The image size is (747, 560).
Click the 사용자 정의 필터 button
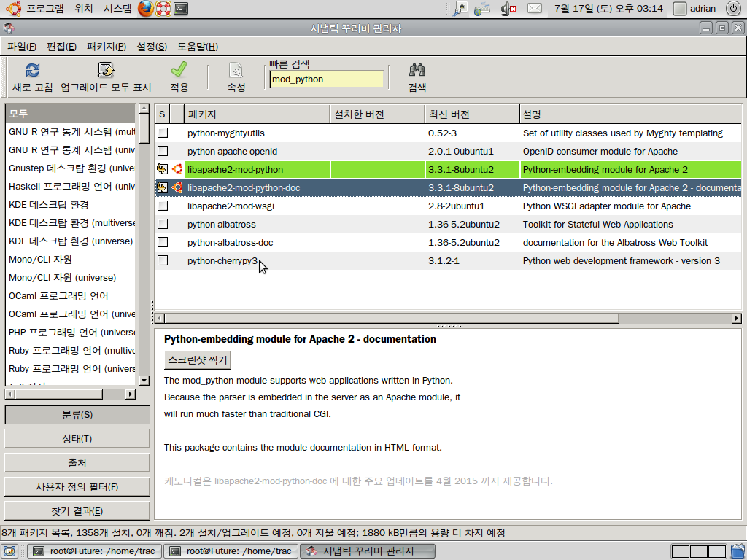tap(77, 486)
